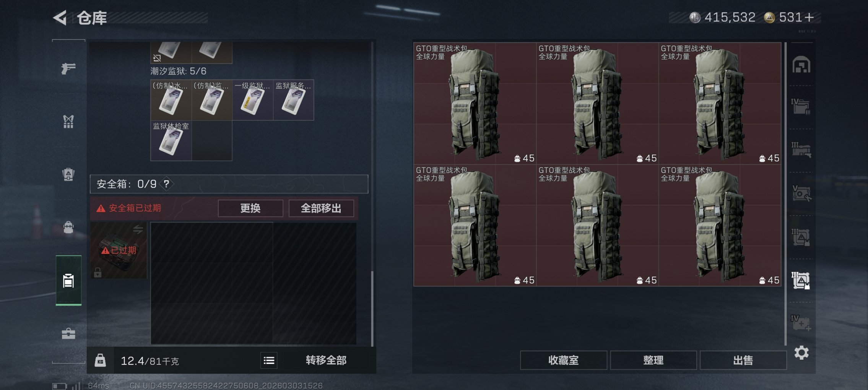Click the helmet filter icon on right

point(801,65)
